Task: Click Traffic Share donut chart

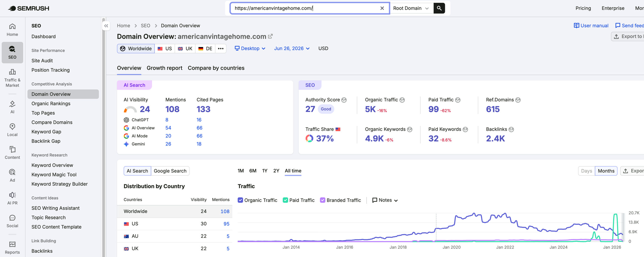Action: point(309,138)
